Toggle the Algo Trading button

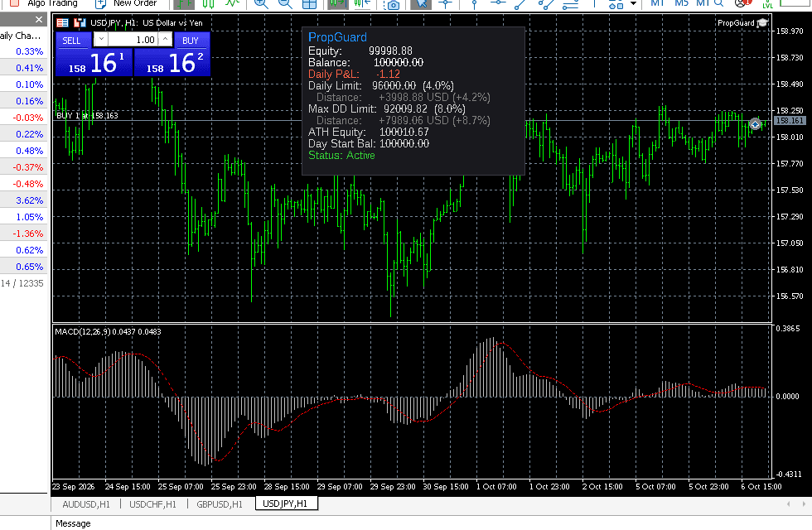point(43,3)
